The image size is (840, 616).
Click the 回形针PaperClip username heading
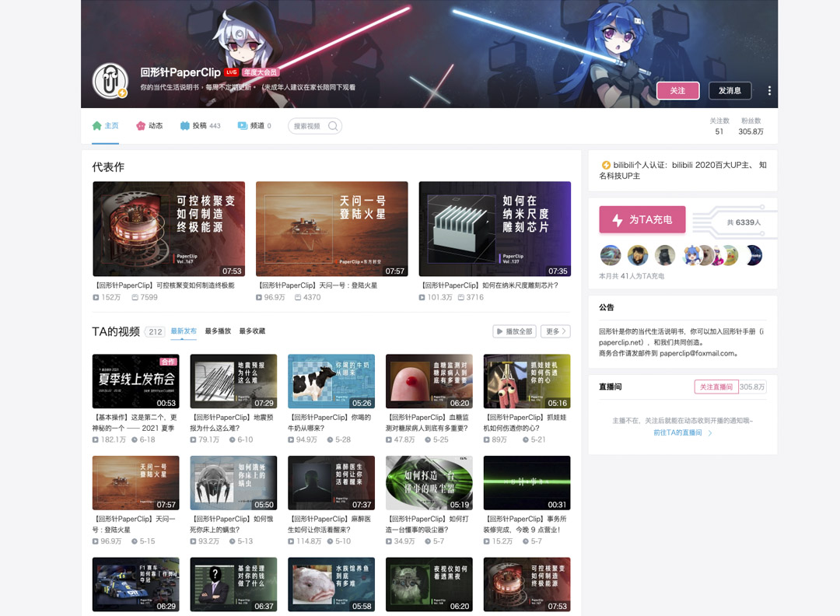click(x=180, y=72)
